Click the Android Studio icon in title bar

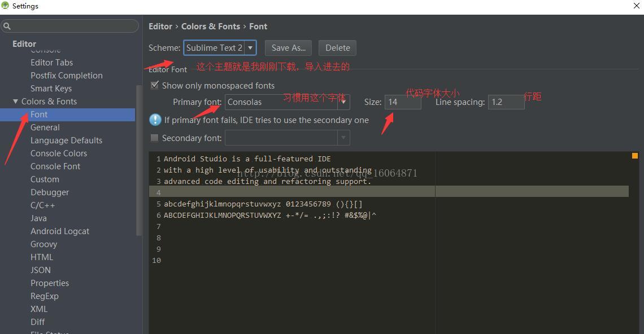click(5, 5)
